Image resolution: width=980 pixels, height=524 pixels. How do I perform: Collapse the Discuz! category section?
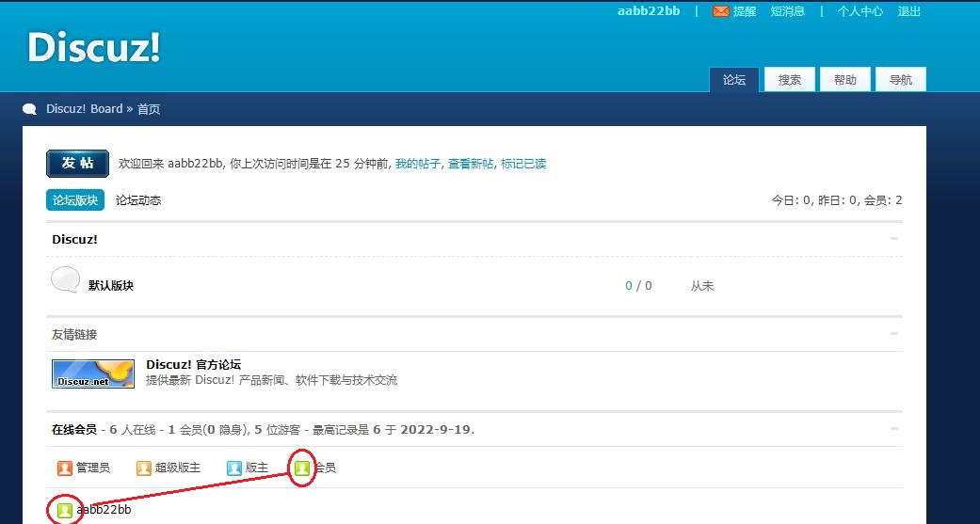tap(893, 239)
